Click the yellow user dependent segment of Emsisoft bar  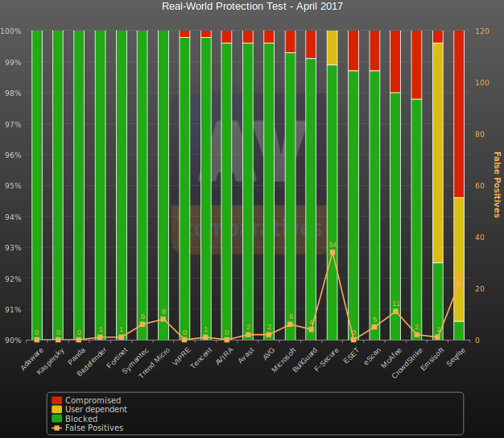coord(438,153)
